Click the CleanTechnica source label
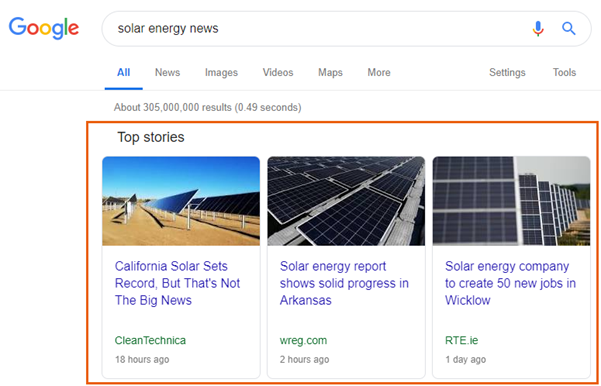601x386 pixels. tap(150, 340)
